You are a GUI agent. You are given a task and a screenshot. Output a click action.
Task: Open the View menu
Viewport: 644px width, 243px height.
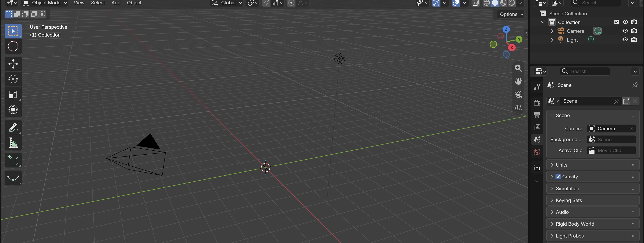(79, 3)
